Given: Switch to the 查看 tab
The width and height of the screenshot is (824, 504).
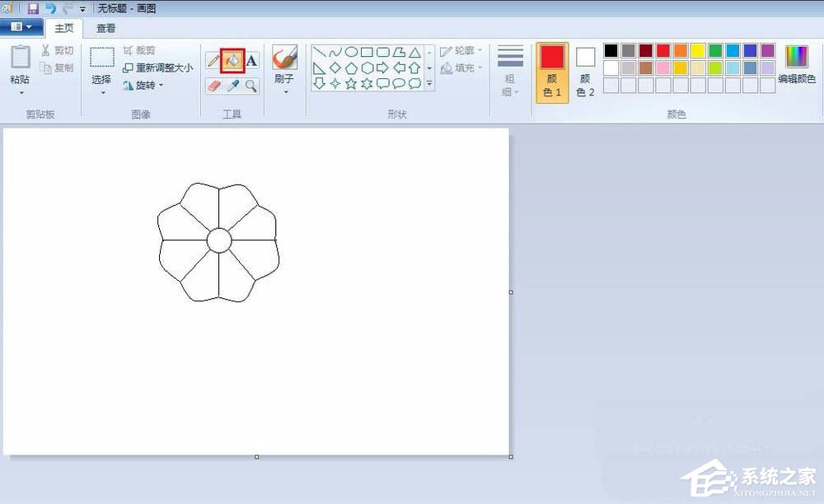Looking at the screenshot, I should (x=105, y=28).
